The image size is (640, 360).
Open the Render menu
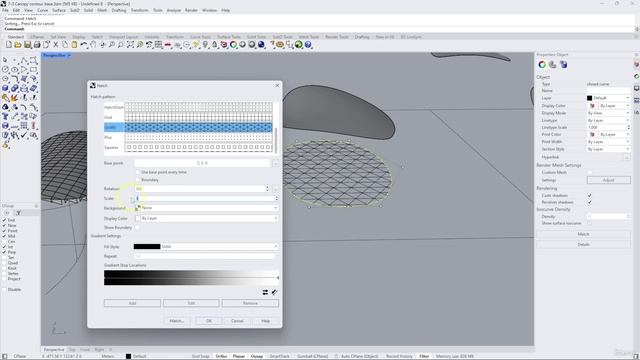[191, 10]
